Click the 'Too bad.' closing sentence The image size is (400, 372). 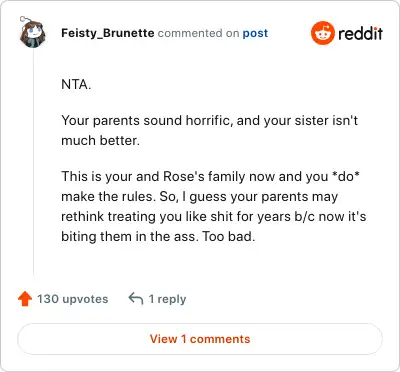[x=229, y=237]
